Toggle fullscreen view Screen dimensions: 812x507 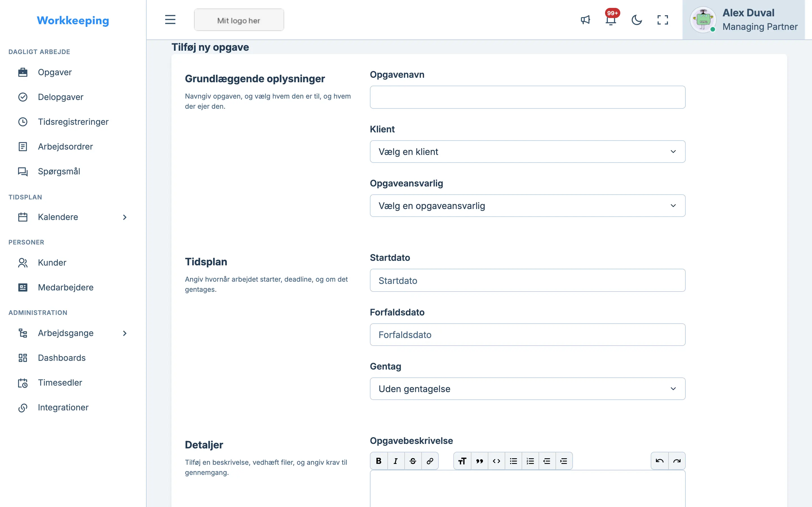pyautogui.click(x=663, y=20)
